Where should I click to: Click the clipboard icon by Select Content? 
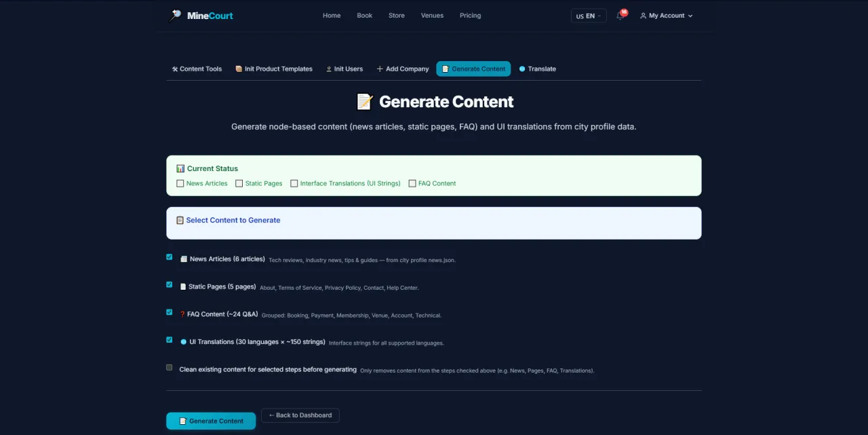(180, 220)
